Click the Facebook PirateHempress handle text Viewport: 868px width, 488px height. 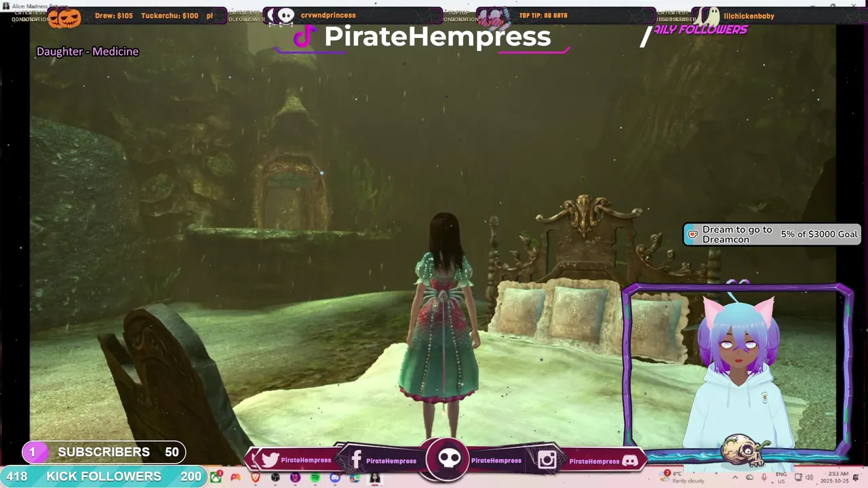(391, 461)
